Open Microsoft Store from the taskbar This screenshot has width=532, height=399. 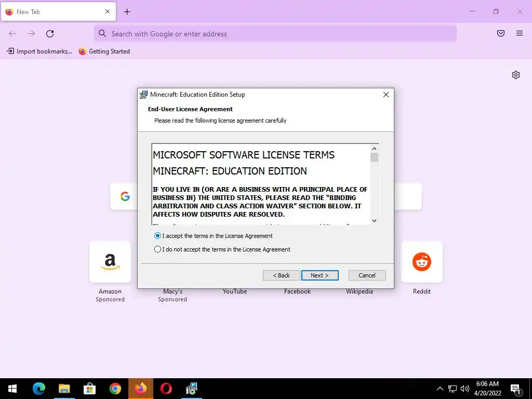tap(89, 389)
